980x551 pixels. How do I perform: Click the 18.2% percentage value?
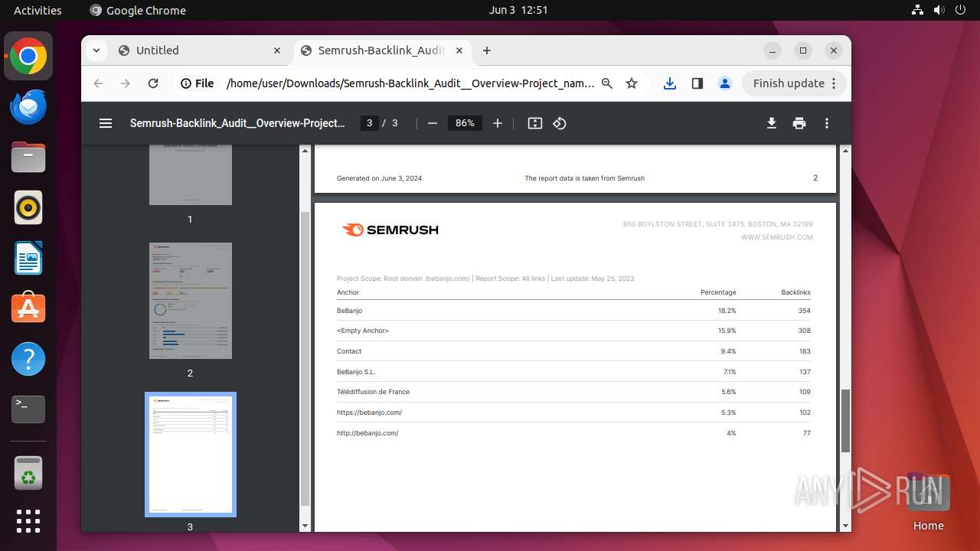pos(727,311)
